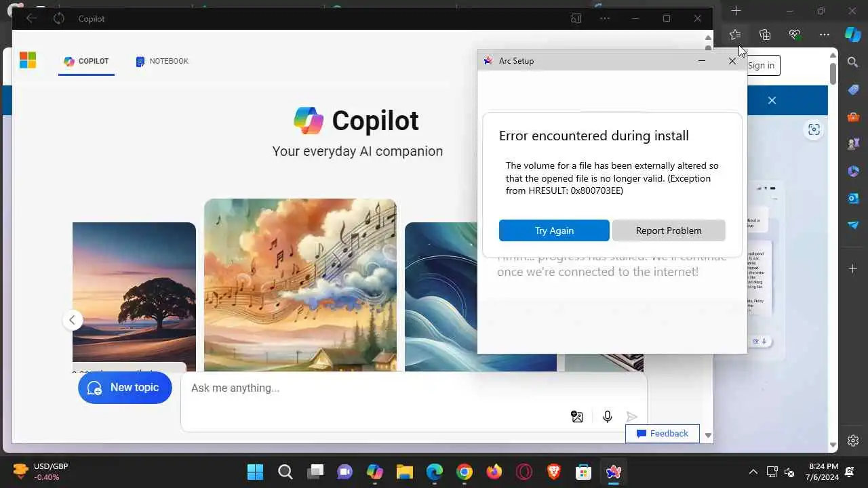Viewport: 868px width, 488px height.
Task: Open Microsoft Store from the taskbar
Action: pos(583,472)
